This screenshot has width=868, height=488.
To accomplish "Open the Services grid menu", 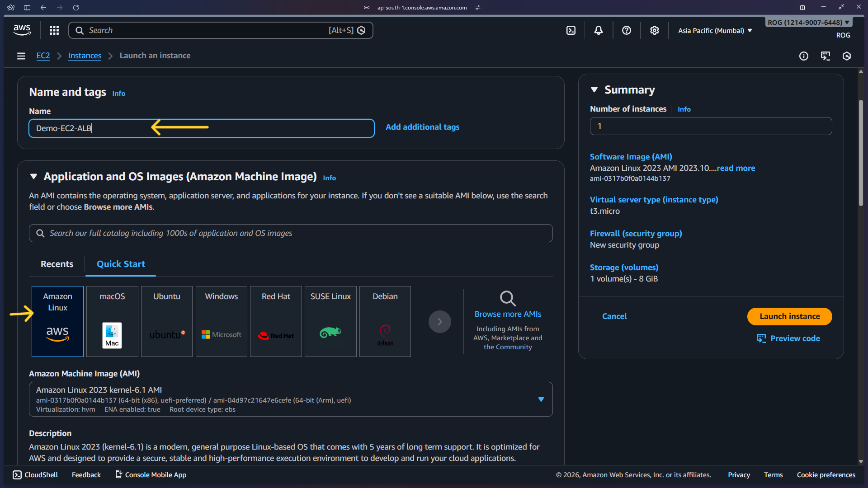I will coord(54,30).
